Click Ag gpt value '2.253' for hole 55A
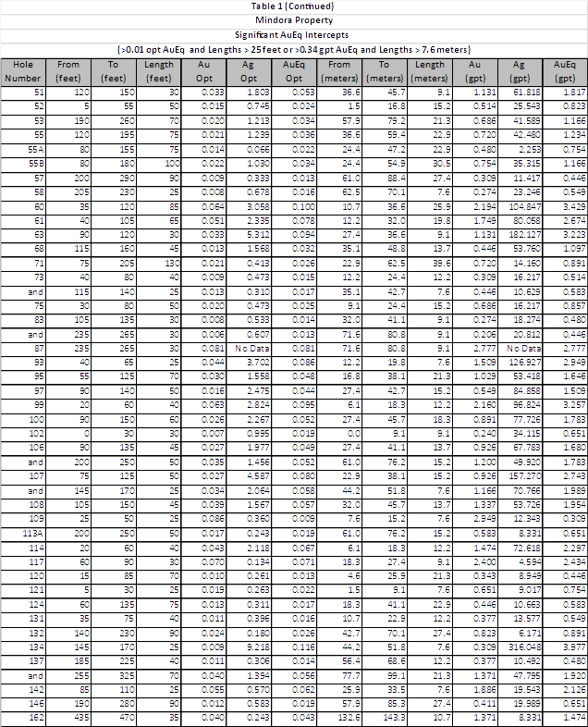588x727 pixels. (529, 150)
